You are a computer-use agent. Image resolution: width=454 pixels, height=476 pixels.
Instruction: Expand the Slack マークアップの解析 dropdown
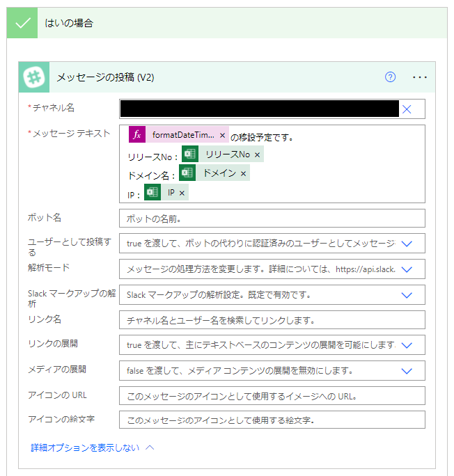(x=407, y=295)
